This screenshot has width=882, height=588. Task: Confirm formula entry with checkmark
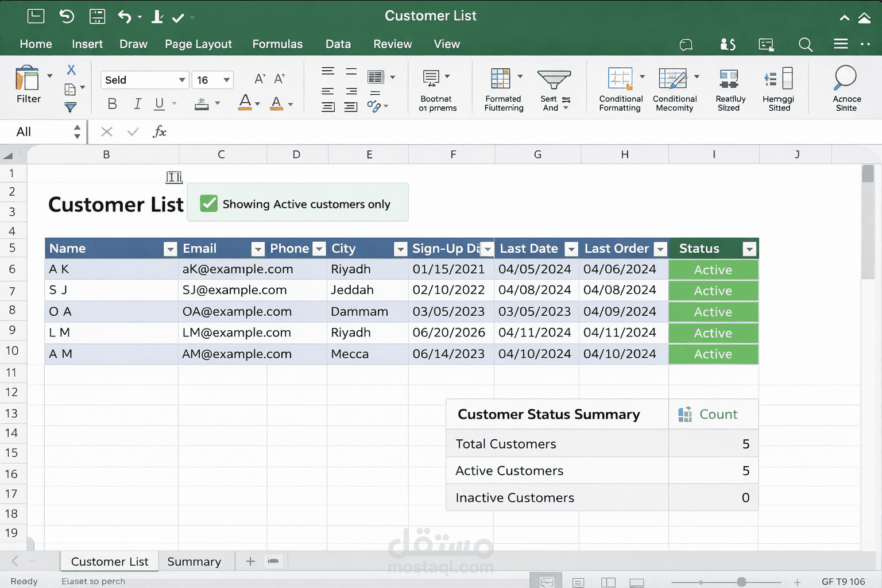point(133,132)
